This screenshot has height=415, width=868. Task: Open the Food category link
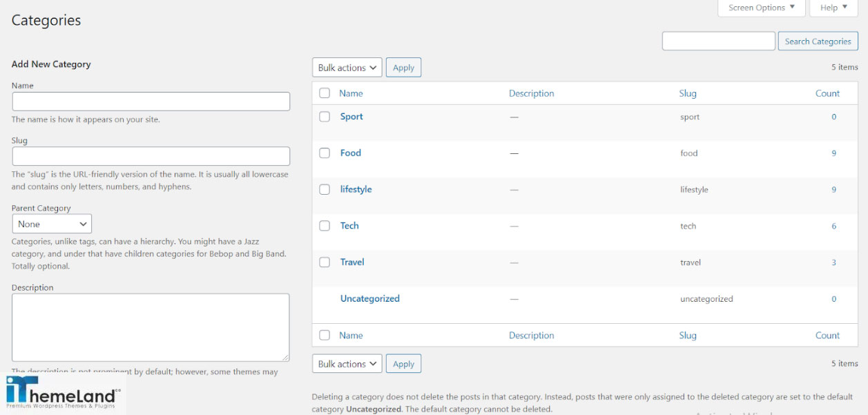(x=351, y=153)
